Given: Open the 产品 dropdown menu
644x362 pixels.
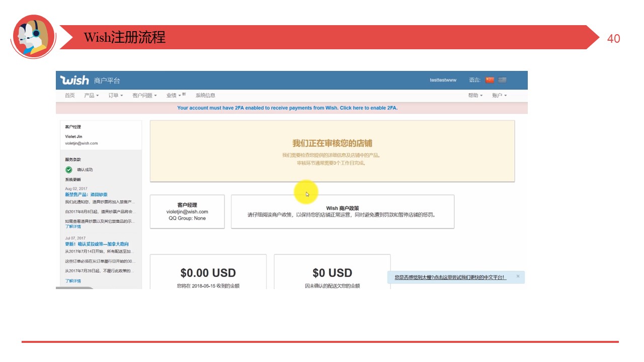Looking at the screenshot, I should click(91, 96).
